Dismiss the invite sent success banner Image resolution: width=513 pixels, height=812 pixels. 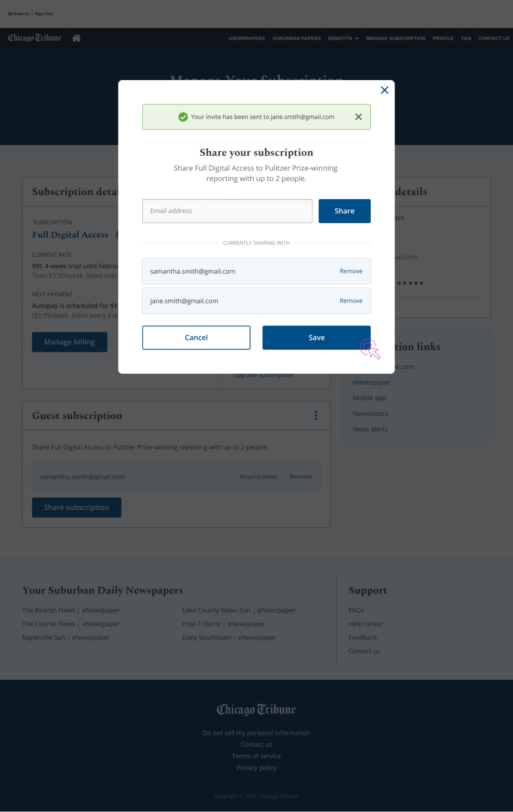coord(358,117)
